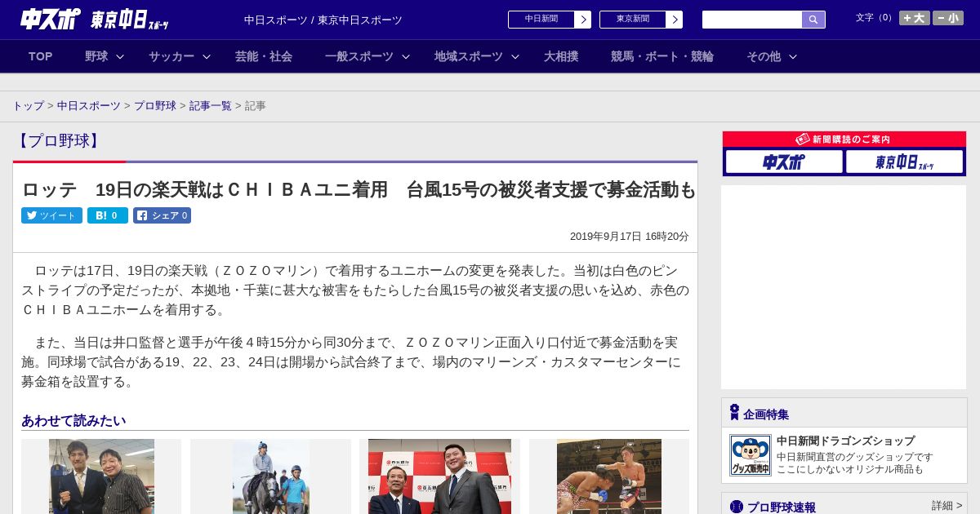Click the 記事一覧 breadcrumb link

coord(211,106)
